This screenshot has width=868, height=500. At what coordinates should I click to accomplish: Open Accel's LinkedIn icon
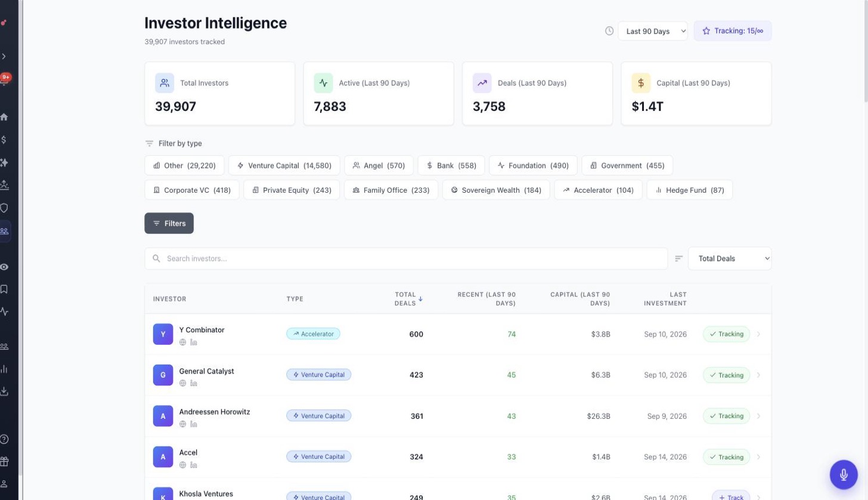[194, 465]
